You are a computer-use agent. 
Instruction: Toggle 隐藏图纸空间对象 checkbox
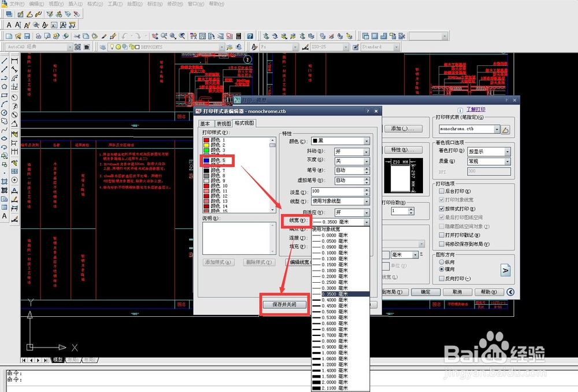442,226
